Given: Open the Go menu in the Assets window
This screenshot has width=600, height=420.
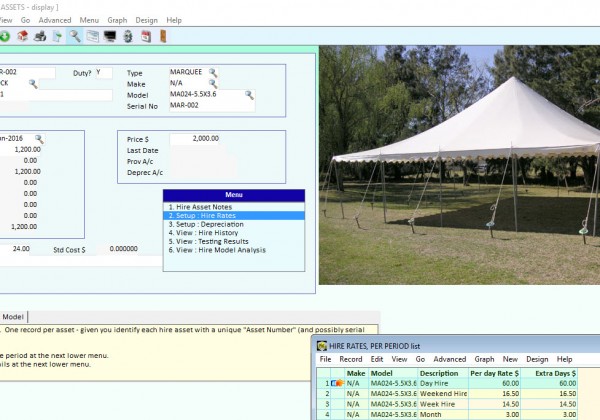Looking at the screenshot, I should (x=25, y=20).
